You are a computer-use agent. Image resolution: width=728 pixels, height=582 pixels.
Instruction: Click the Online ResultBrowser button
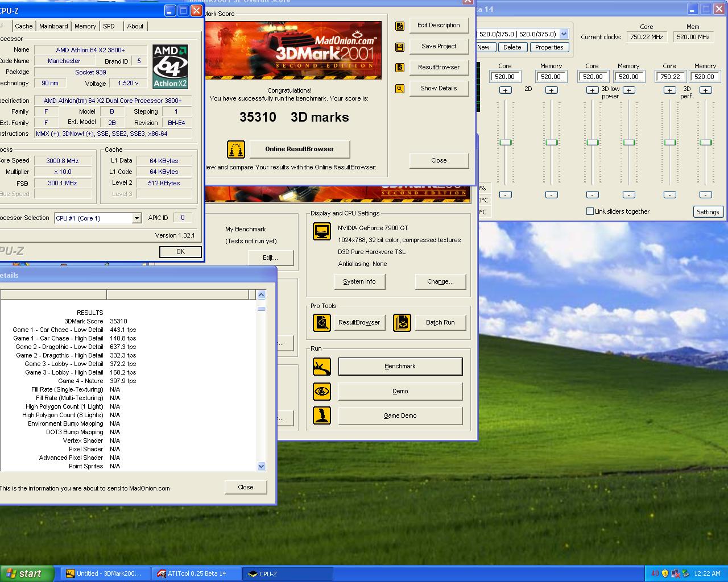coord(299,149)
